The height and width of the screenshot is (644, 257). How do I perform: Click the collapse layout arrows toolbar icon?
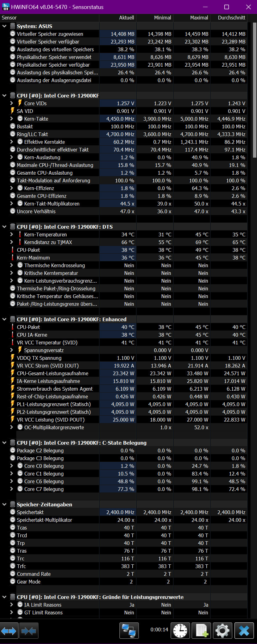29,631
